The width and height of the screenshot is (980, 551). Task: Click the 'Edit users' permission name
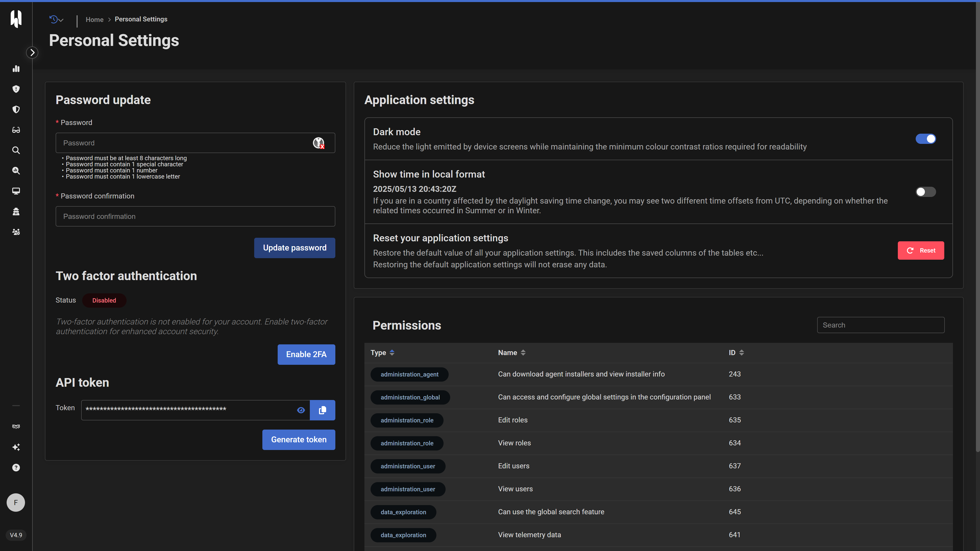tap(513, 466)
